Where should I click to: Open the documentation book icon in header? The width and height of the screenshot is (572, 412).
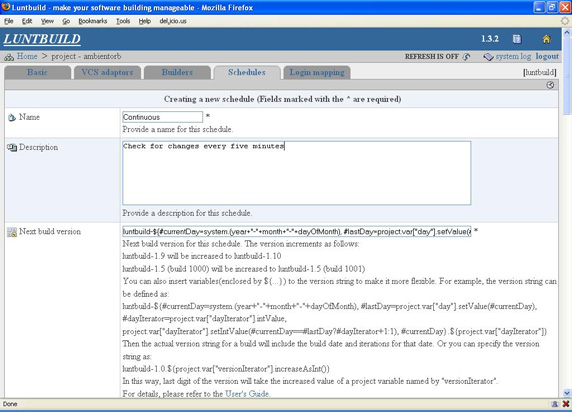pos(517,39)
